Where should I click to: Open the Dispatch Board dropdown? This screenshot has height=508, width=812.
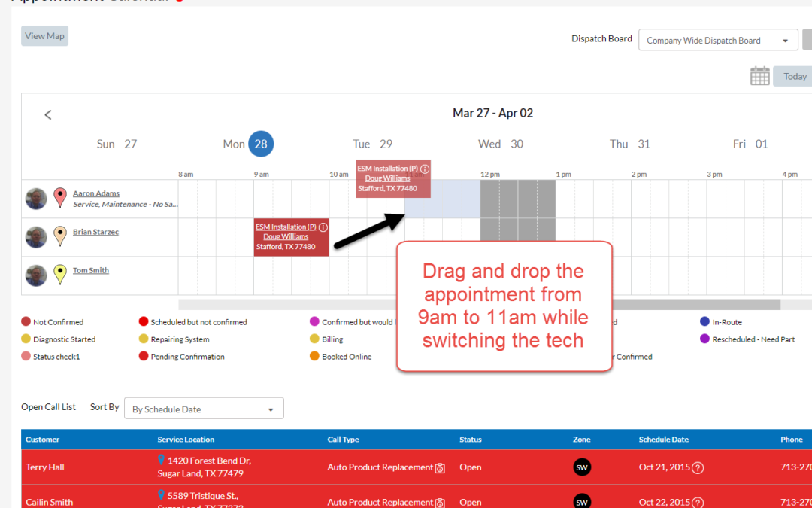tap(717, 41)
